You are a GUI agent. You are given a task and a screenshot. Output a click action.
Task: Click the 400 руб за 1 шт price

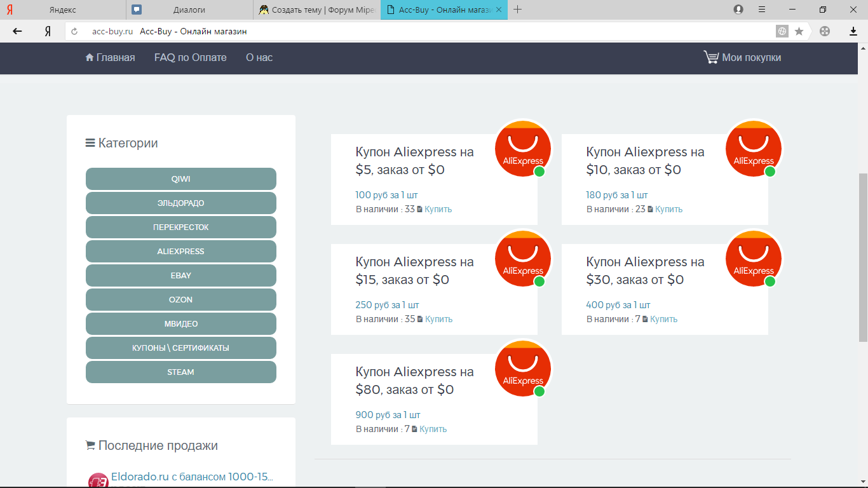[x=618, y=305]
